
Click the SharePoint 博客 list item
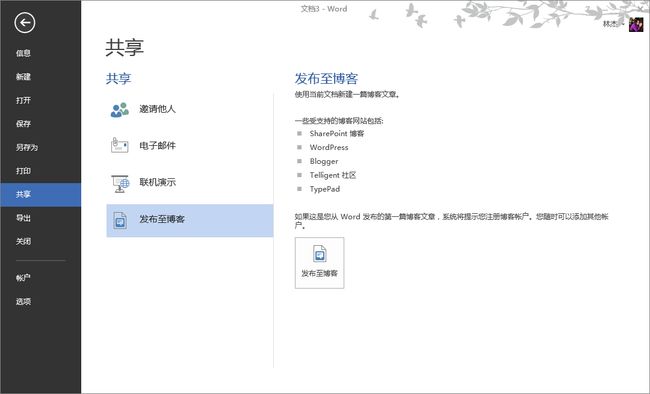(337, 134)
